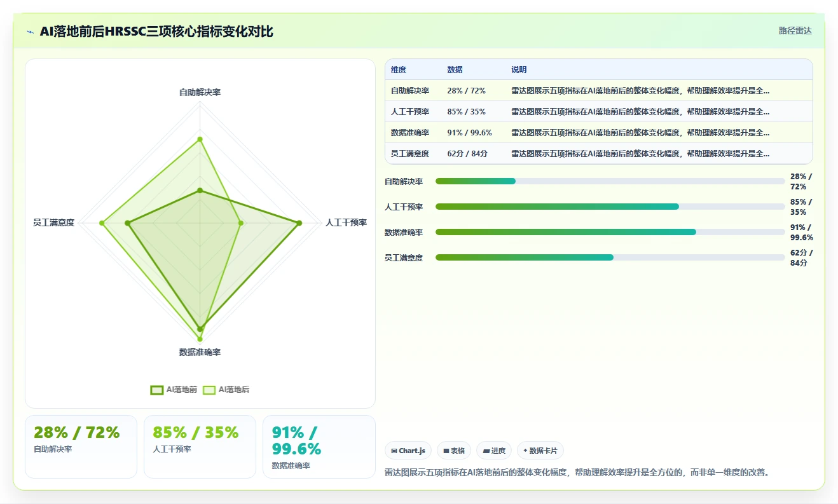The image size is (838, 504).
Task: Click the Chart.js tag chip
Action: pos(408,451)
